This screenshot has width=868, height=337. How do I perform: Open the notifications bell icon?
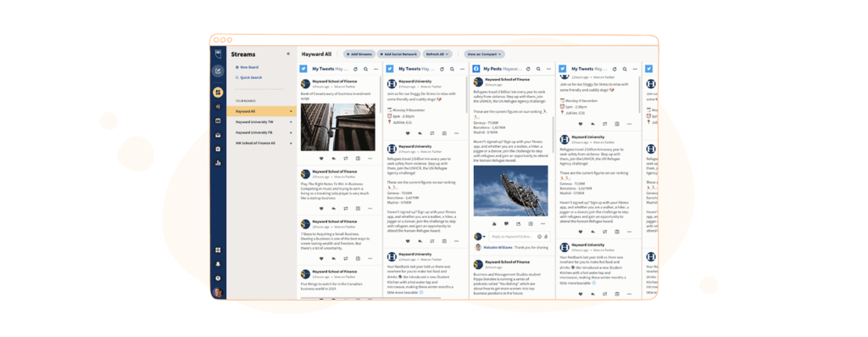pos(218,264)
